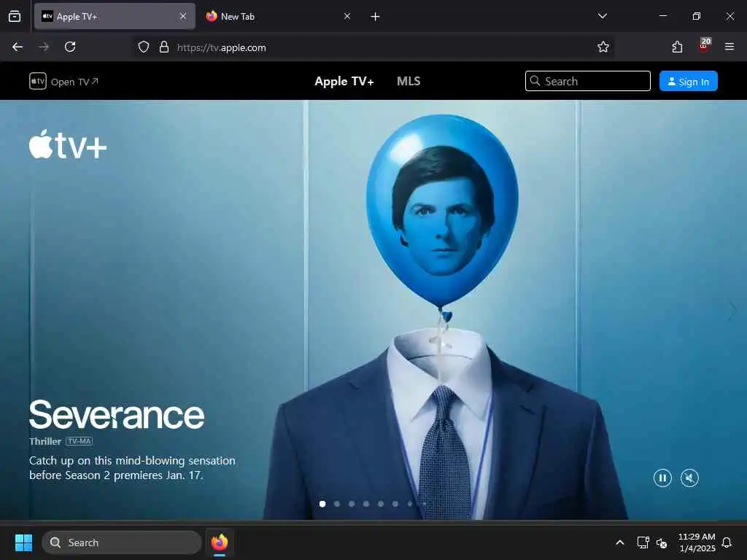Open a new browser tab with plus
Screen dimensions: 747x560
coord(375,17)
